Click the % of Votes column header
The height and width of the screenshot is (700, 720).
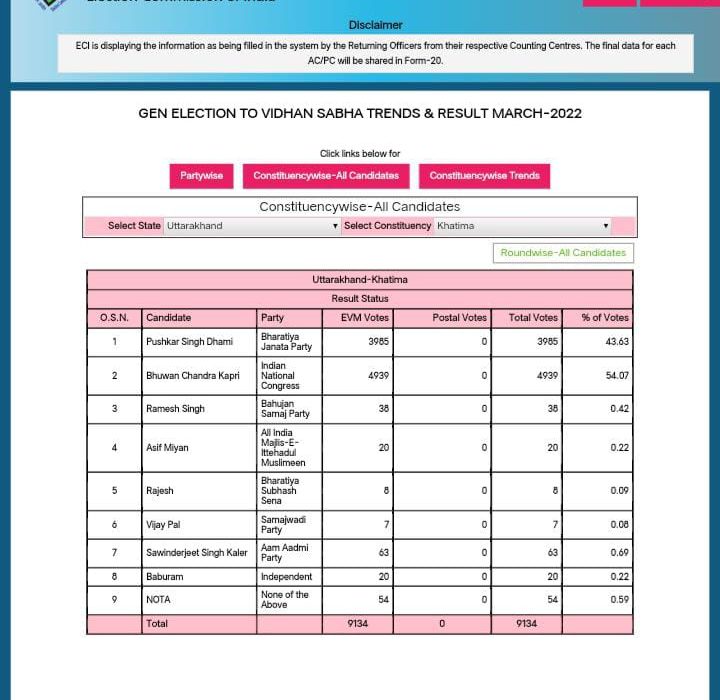pyautogui.click(x=605, y=318)
